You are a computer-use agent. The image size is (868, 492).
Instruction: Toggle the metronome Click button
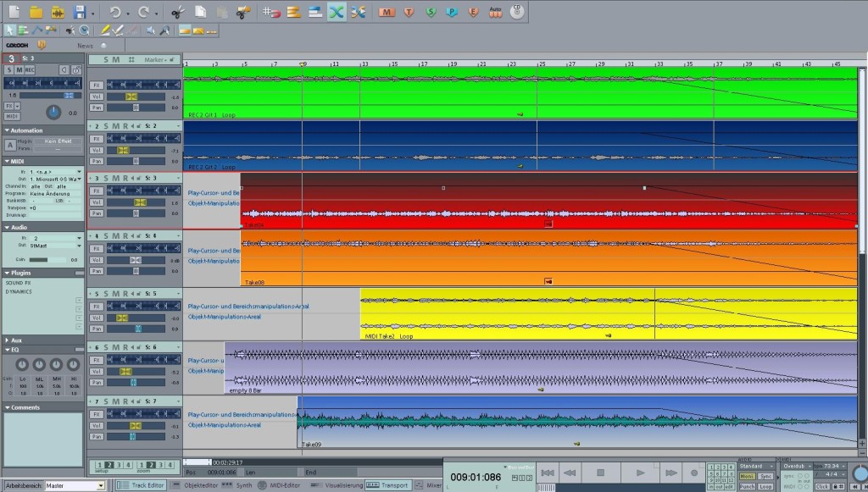click(x=822, y=486)
